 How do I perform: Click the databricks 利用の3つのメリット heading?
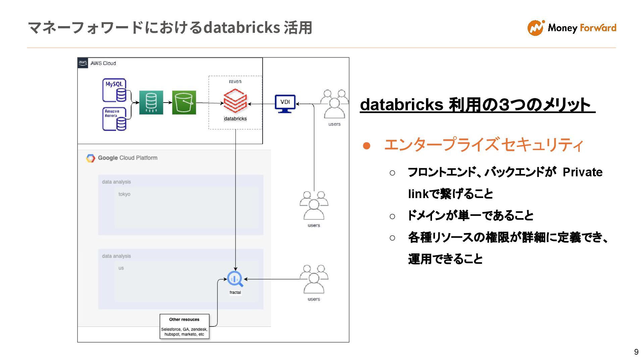(x=477, y=105)
